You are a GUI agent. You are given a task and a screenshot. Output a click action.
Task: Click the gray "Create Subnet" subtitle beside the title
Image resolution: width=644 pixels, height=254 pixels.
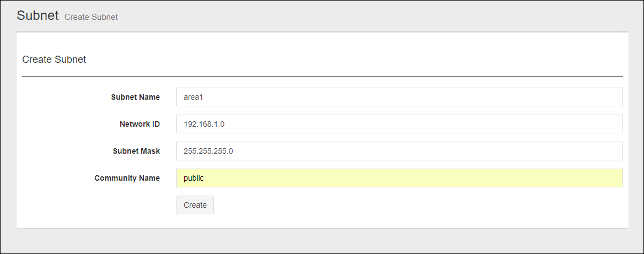point(91,17)
